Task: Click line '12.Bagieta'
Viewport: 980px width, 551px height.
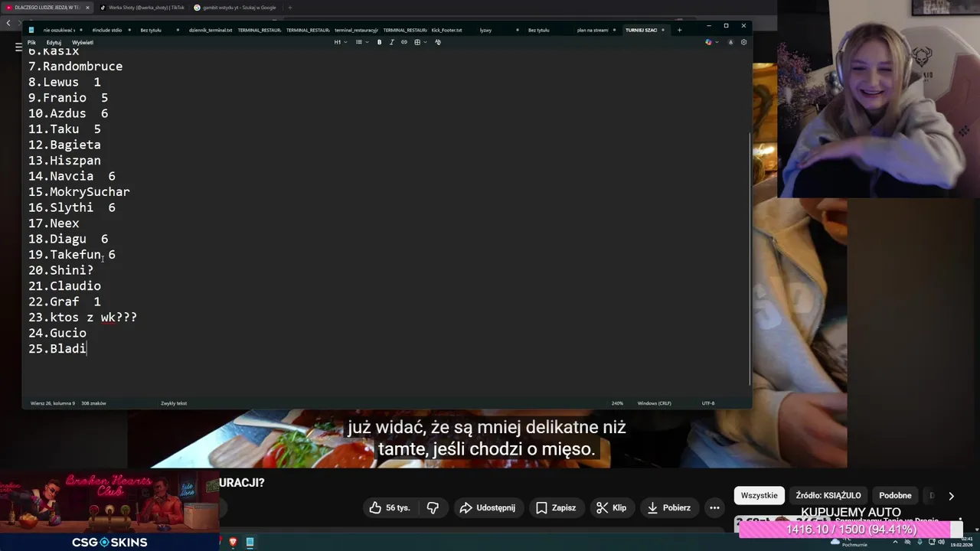Action: coord(64,145)
